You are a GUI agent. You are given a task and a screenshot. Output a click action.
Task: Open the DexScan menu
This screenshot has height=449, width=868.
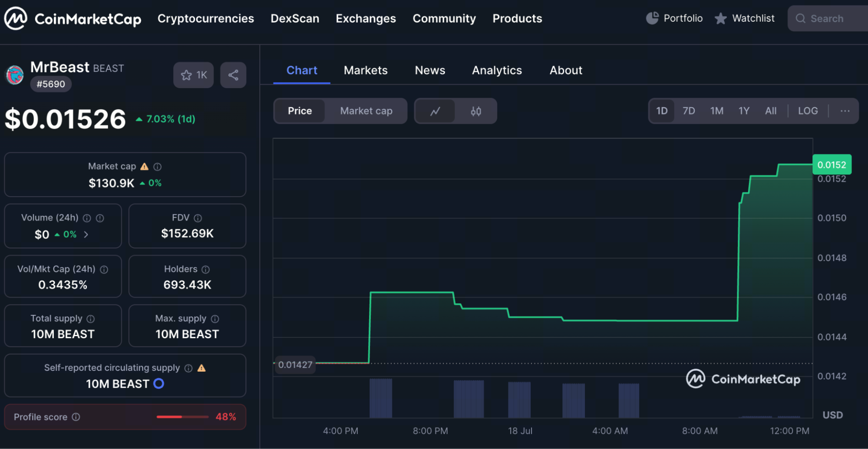(295, 19)
